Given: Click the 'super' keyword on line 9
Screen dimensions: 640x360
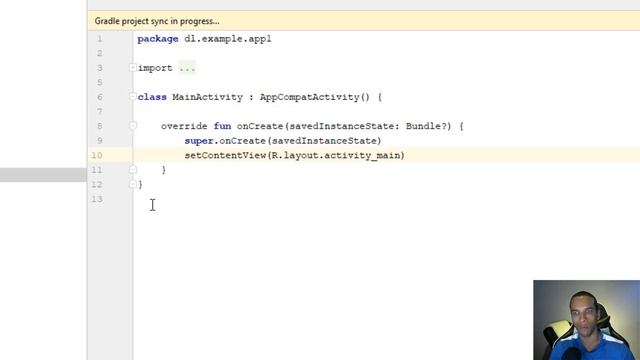Looking at the screenshot, I should [x=199, y=141].
